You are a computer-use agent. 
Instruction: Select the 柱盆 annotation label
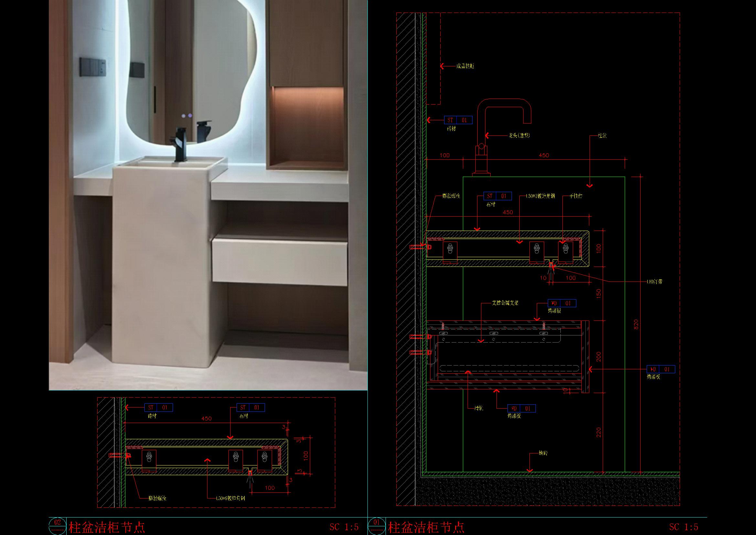coord(602,136)
